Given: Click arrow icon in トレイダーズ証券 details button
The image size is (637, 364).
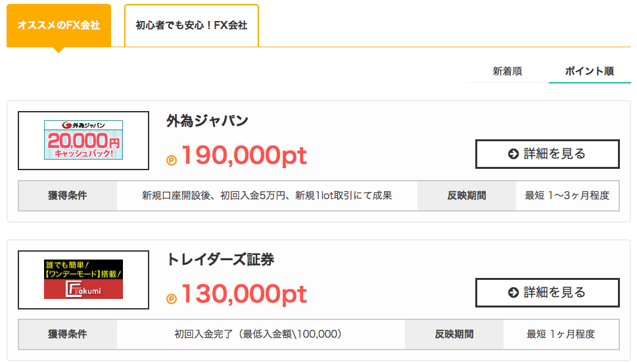Looking at the screenshot, I should click(513, 292).
